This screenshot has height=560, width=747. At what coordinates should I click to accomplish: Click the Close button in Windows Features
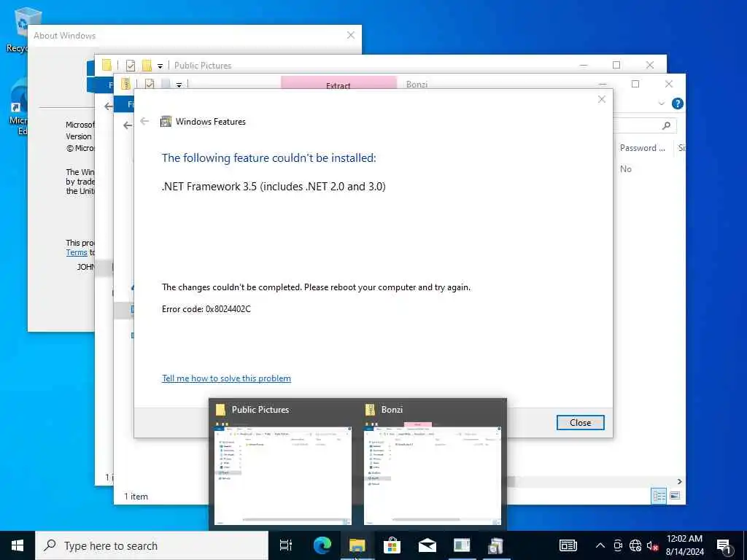point(580,422)
